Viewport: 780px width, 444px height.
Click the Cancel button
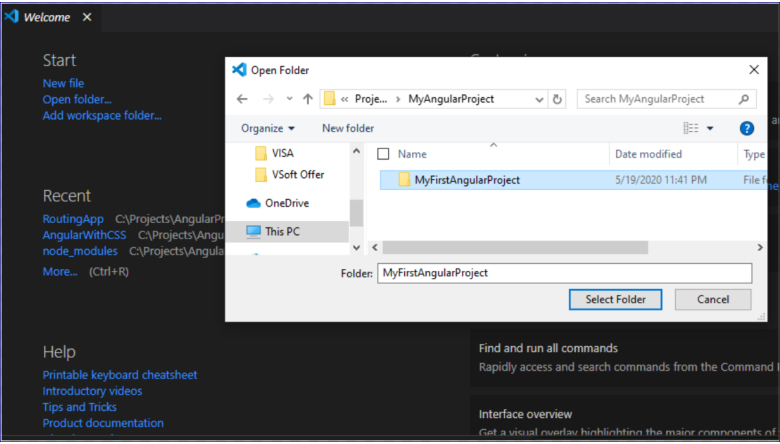[x=712, y=299]
